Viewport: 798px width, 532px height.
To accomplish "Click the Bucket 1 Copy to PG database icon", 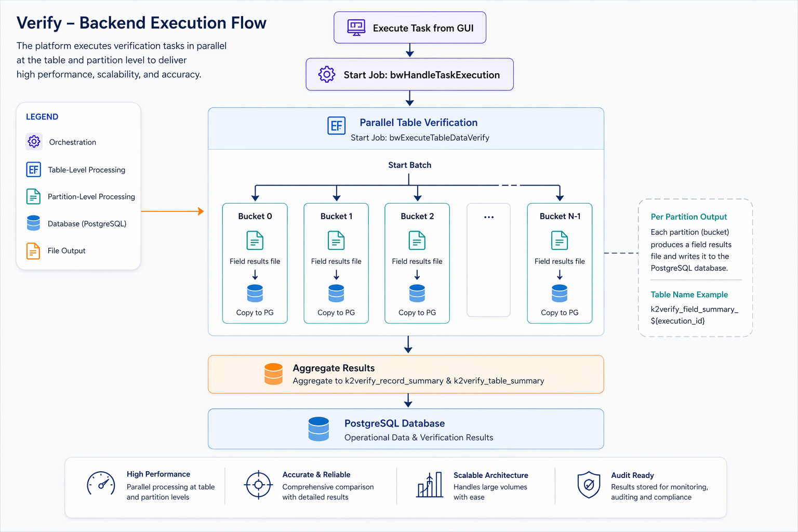I will point(337,293).
